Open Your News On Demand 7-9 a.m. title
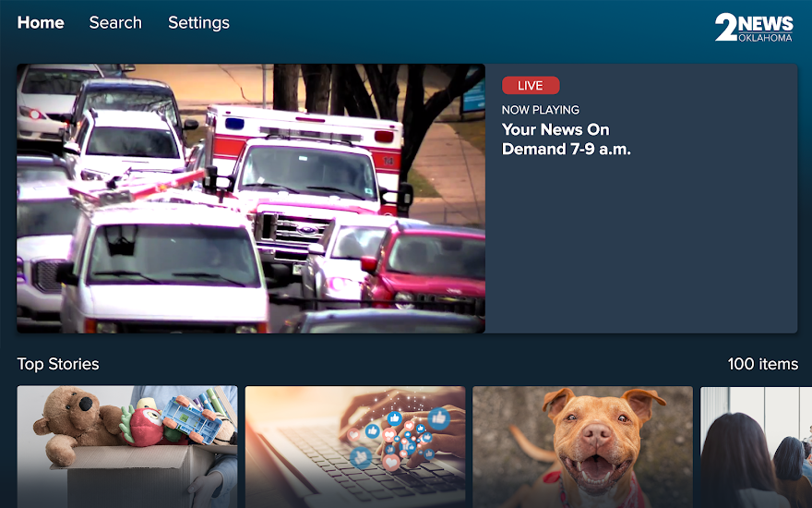The image size is (812, 508). [566, 139]
